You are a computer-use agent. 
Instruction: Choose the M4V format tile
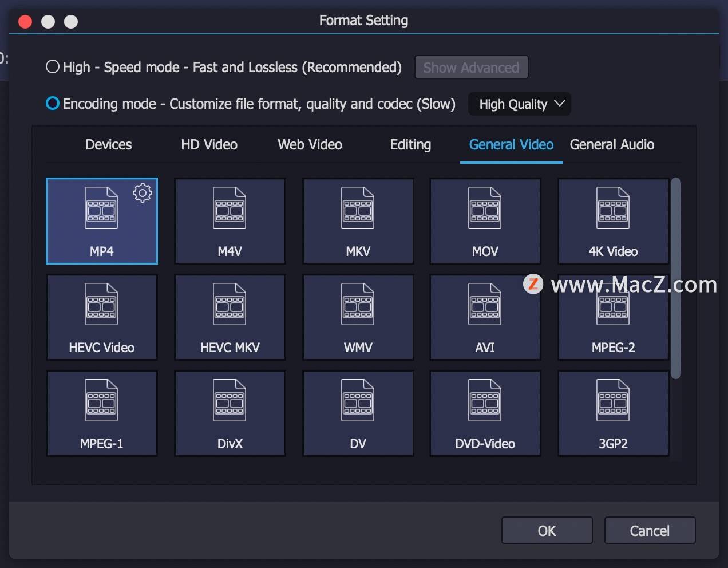pos(230,221)
